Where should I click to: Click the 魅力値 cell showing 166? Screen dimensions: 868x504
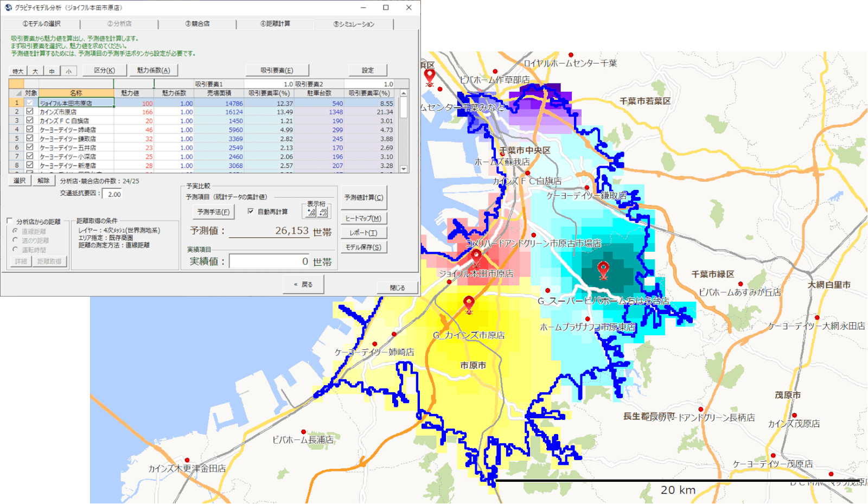[134, 112]
